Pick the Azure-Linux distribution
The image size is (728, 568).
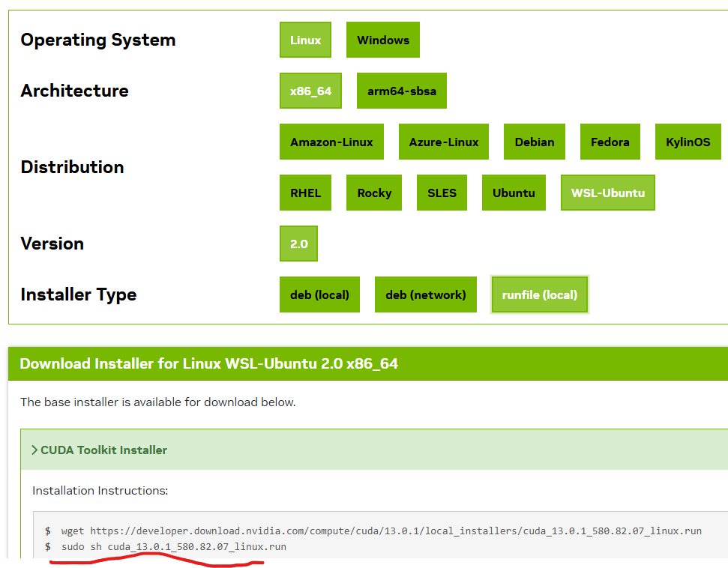[x=443, y=142]
